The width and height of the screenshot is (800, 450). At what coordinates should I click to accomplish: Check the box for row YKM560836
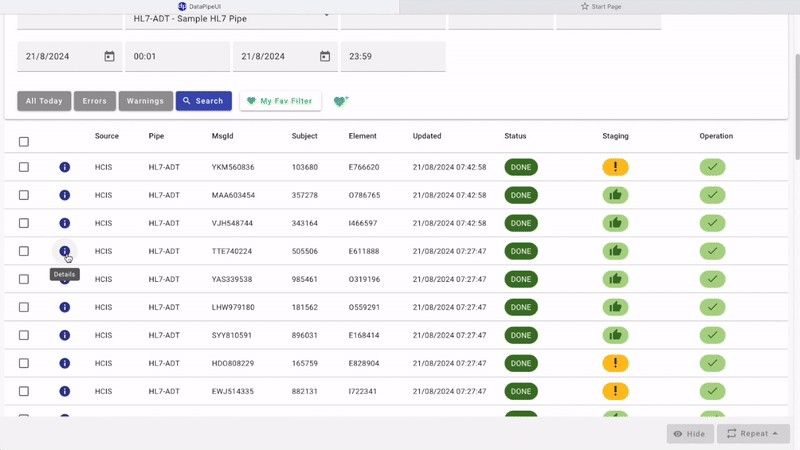click(x=24, y=167)
